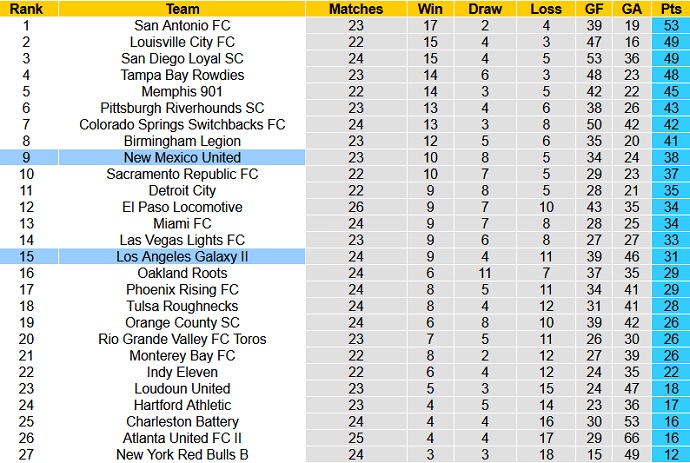Select Tampa Bay Rowdies team name
Image resolution: width=690 pixels, height=463 pixels.
(x=182, y=75)
